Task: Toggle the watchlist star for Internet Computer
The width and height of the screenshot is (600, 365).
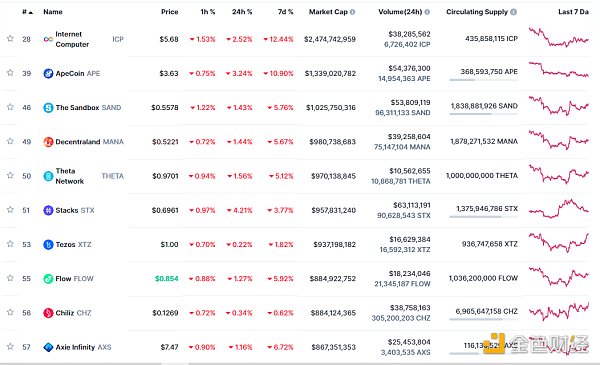Action: pyautogui.click(x=10, y=39)
